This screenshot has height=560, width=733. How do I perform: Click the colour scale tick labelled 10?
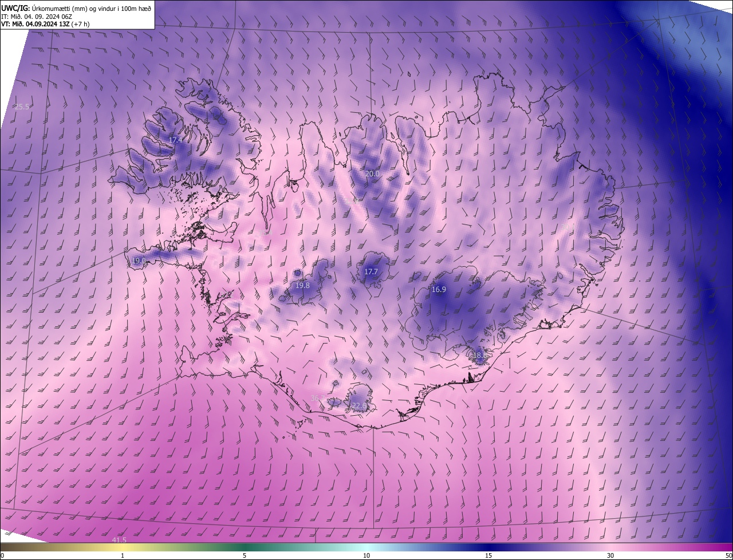click(366, 555)
